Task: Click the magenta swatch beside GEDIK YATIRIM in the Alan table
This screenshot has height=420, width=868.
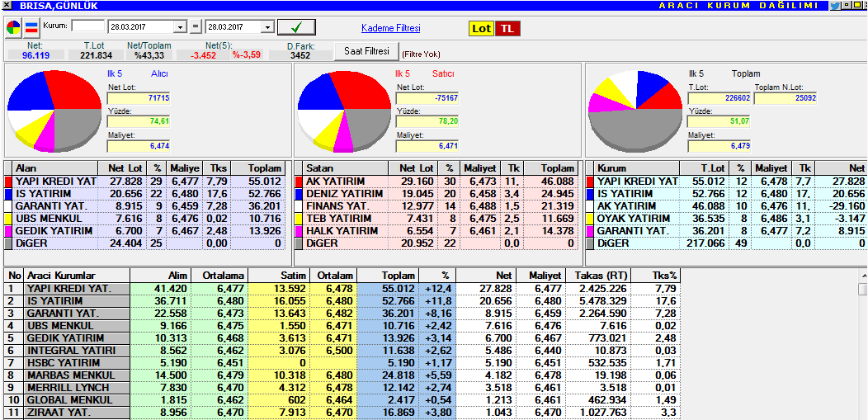Action: (x=9, y=230)
